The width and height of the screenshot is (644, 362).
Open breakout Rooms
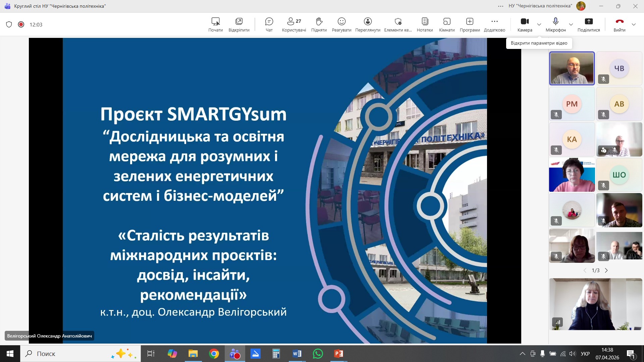(447, 24)
